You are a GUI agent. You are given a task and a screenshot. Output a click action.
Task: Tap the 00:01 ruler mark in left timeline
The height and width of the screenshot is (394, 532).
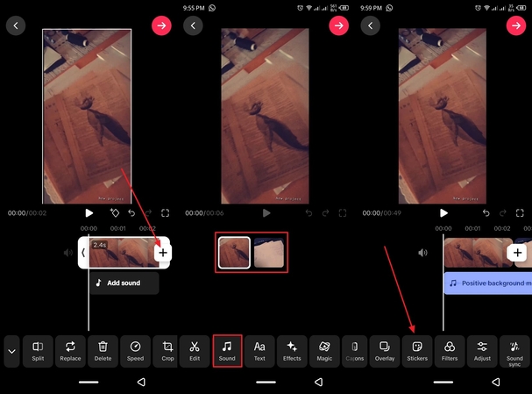pyautogui.click(x=118, y=228)
